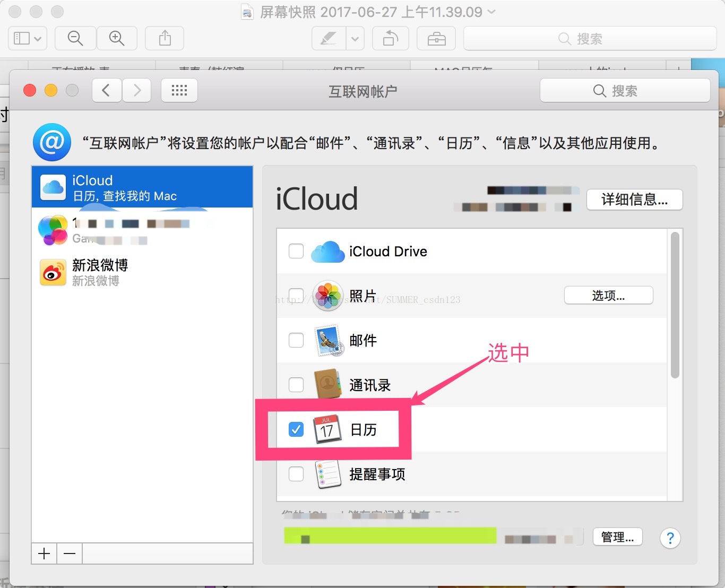
Task: Enable the 照片 checkbox
Action: [x=296, y=296]
